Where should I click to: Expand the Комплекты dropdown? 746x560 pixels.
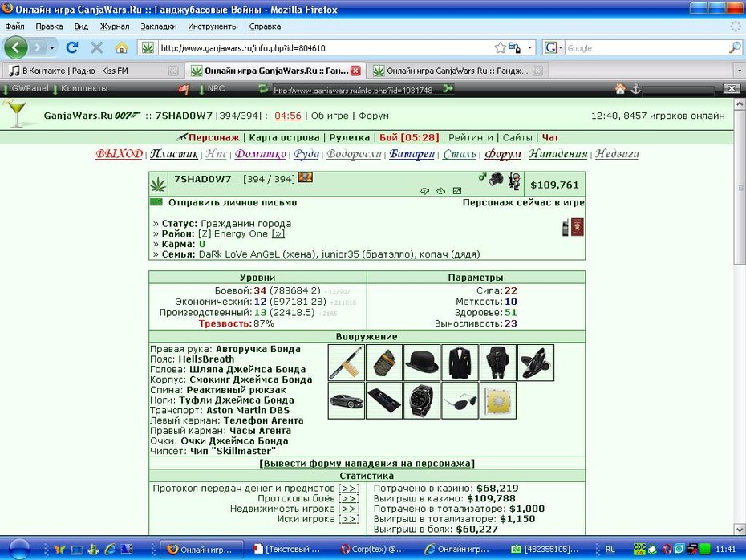click(x=81, y=88)
